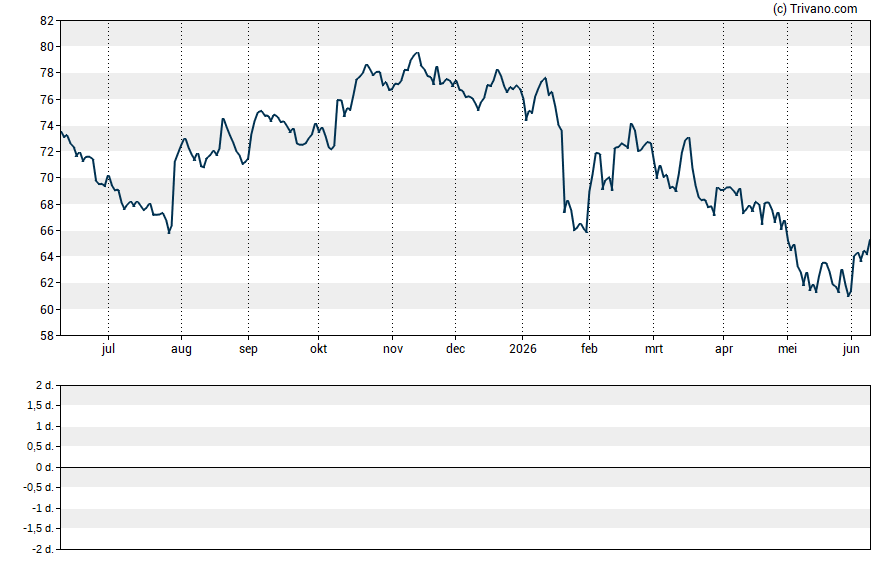Click the '-1 d.' lower axis label
The height and width of the screenshot is (565, 888).
click(43, 508)
